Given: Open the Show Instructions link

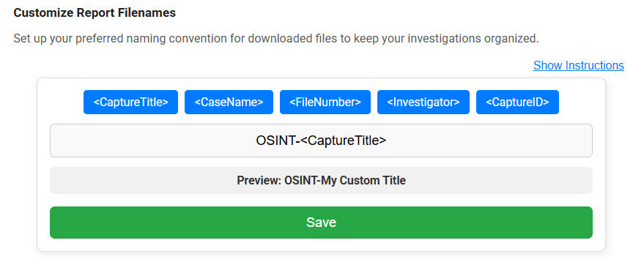Looking at the screenshot, I should pyautogui.click(x=579, y=65).
